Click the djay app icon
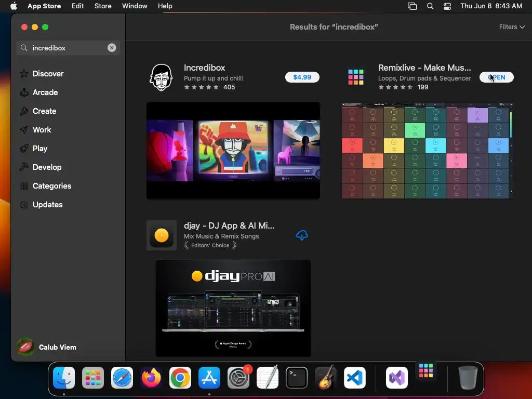The image size is (532, 399). (162, 235)
